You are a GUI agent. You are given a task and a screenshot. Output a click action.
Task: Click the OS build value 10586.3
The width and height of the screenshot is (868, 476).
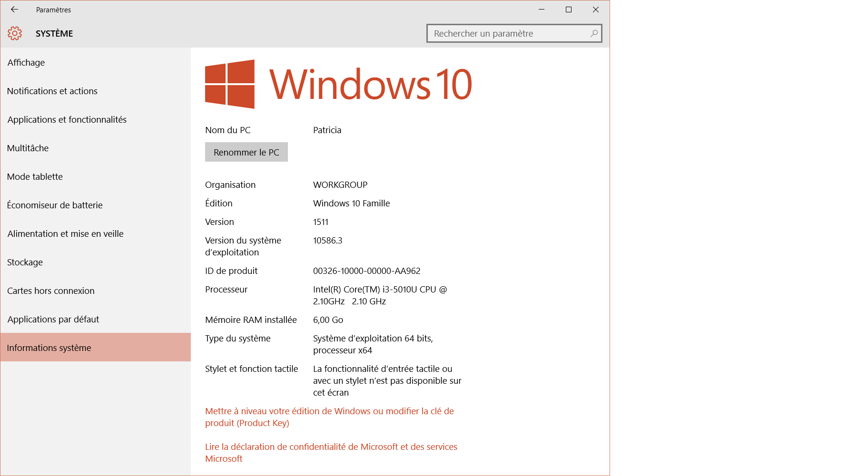coord(327,240)
